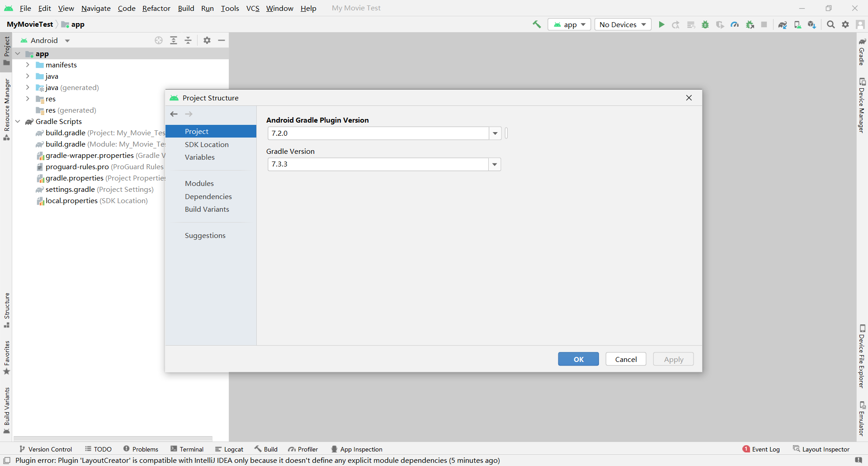Open the No Devices selector dropdown
Image resolution: width=868 pixels, height=466 pixels.
623,24
